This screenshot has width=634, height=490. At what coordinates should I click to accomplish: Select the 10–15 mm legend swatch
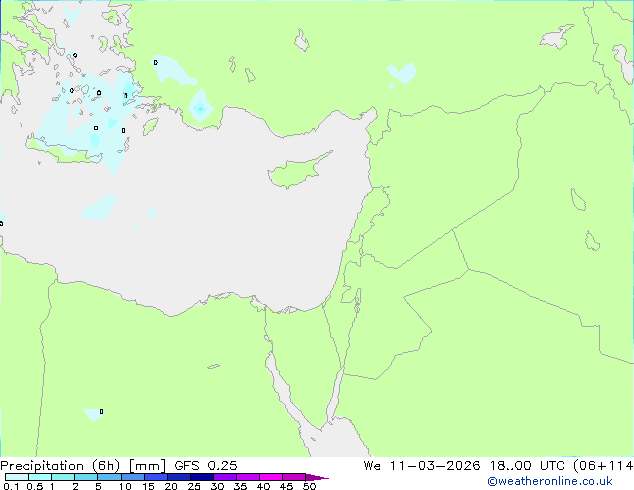[x=132, y=477]
